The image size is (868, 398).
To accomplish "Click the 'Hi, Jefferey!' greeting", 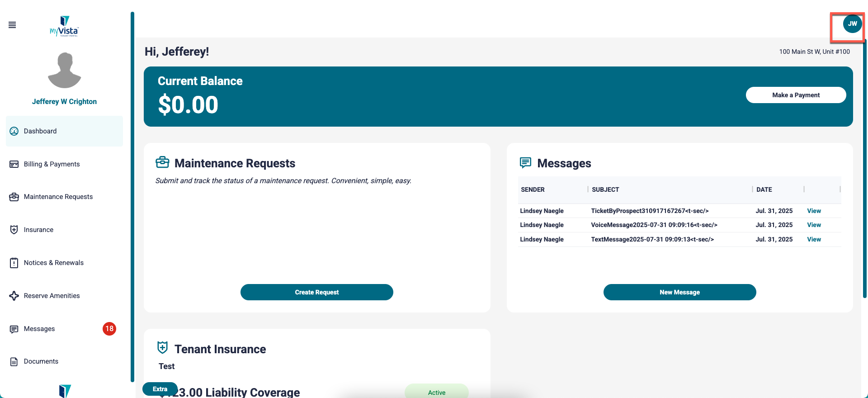I will click(x=177, y=52).
